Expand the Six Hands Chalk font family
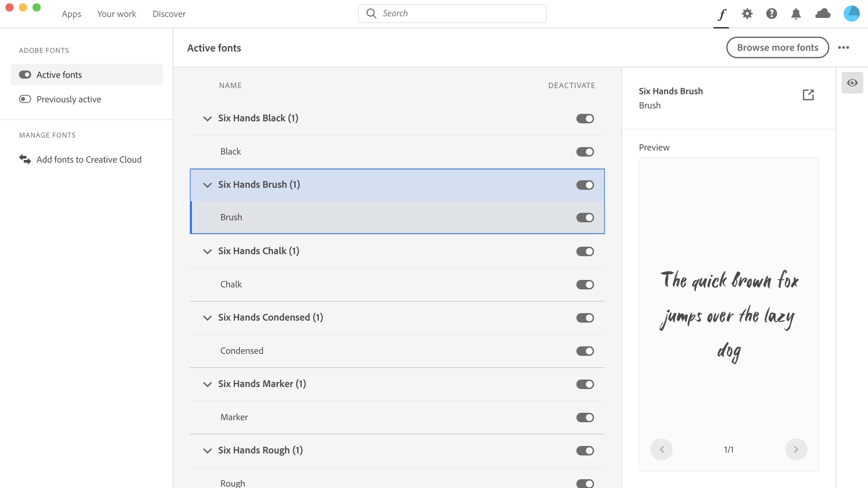Image resolution: width=868 pixels, height=488 pixels. point(207,251)
